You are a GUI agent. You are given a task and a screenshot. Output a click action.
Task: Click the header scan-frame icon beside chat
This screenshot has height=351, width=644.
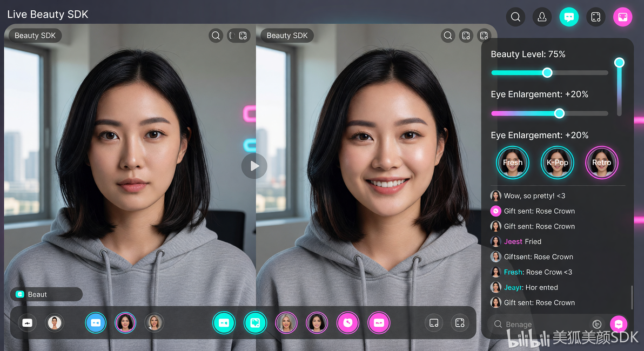[x=595, y=17]
